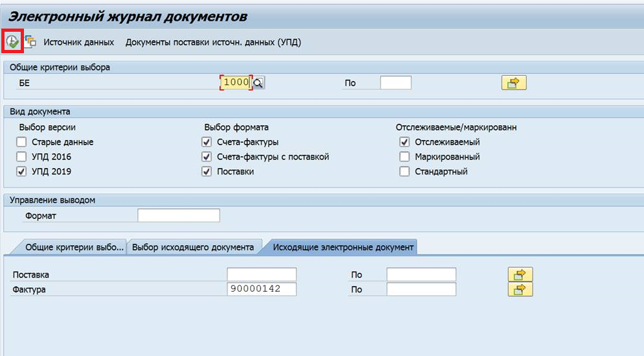Toggle the Счета-фактуры с поставкой checkbox
This screenshot has height=356, width=644.
pyautogui.click(x=207, y=157)
